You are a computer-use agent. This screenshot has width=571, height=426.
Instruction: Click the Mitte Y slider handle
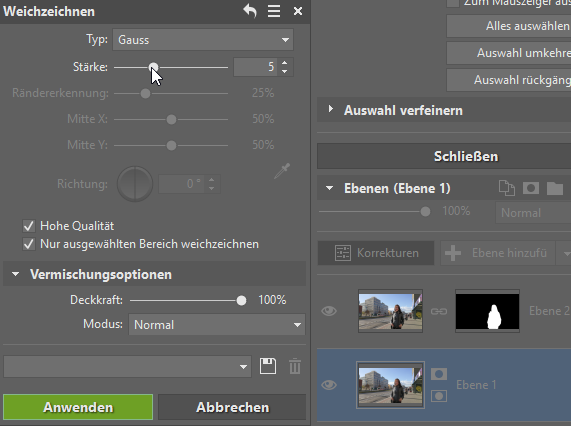pos(171,145)
